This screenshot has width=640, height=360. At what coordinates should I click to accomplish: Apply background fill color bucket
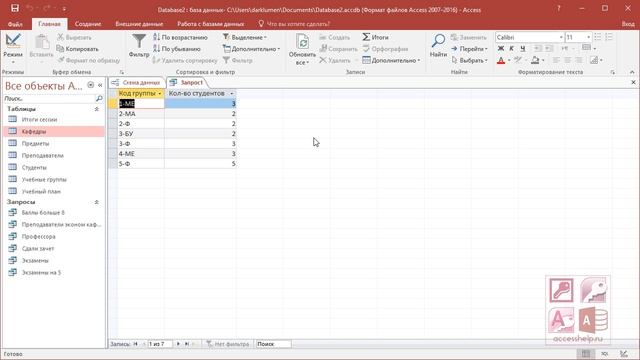[x=535, y=60]
